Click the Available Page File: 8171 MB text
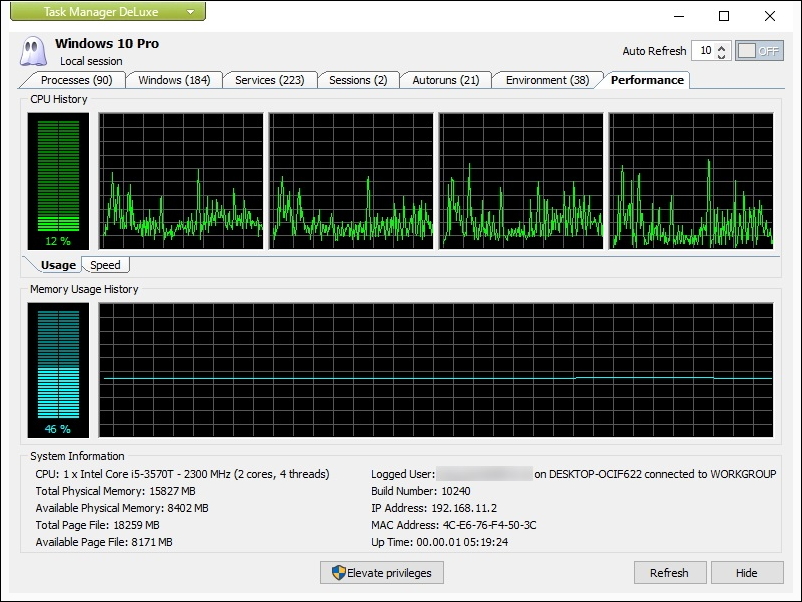Viewport: 802px width, 602px height. click(104, 542)
